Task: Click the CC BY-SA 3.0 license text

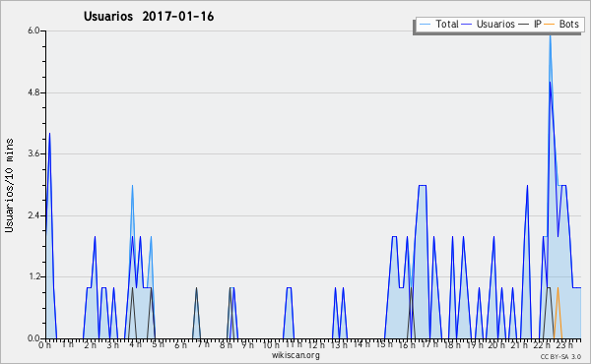Action: coord(560,356)
